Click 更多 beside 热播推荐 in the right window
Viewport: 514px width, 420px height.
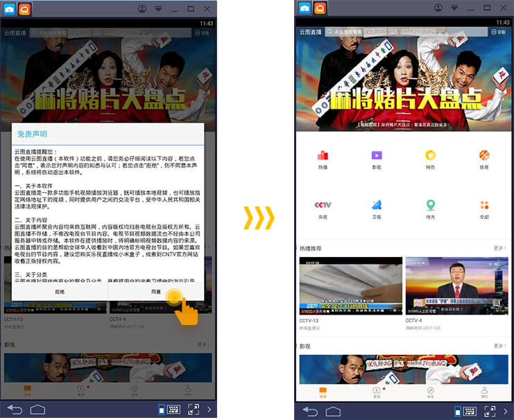tap(500, 248)
